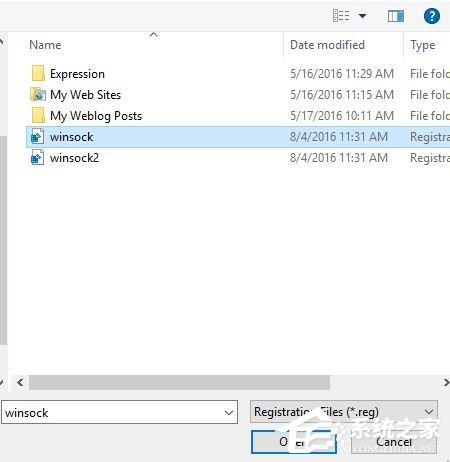Sort files by the Name column

(x=45, y=45)
